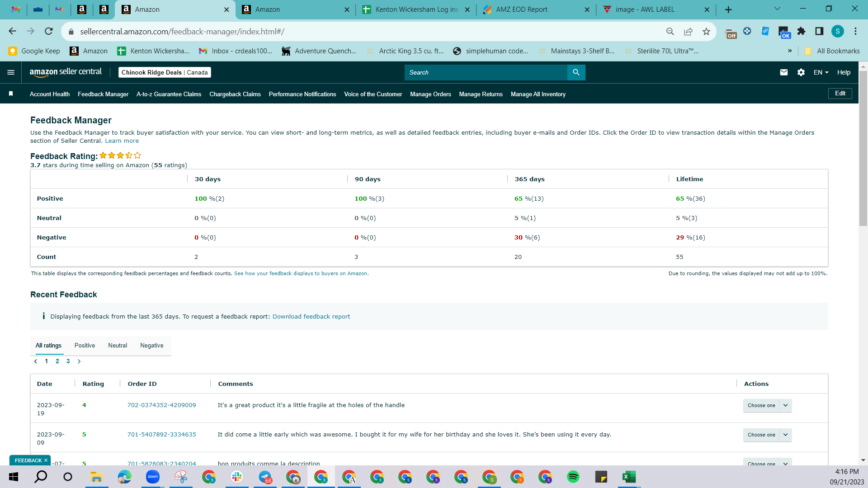Open the Chrome profile avatar S
868x488 pixels.
[838, 31]
